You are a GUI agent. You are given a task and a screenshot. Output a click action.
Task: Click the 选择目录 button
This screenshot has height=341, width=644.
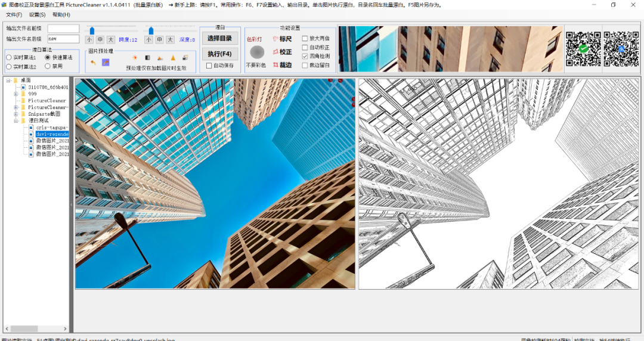click(219, 39)
